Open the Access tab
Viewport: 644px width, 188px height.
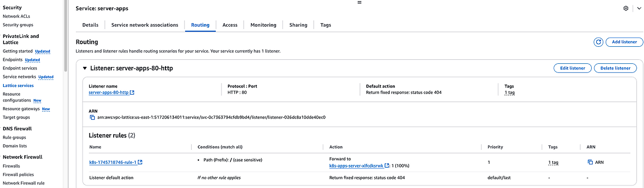click(230, 25)
